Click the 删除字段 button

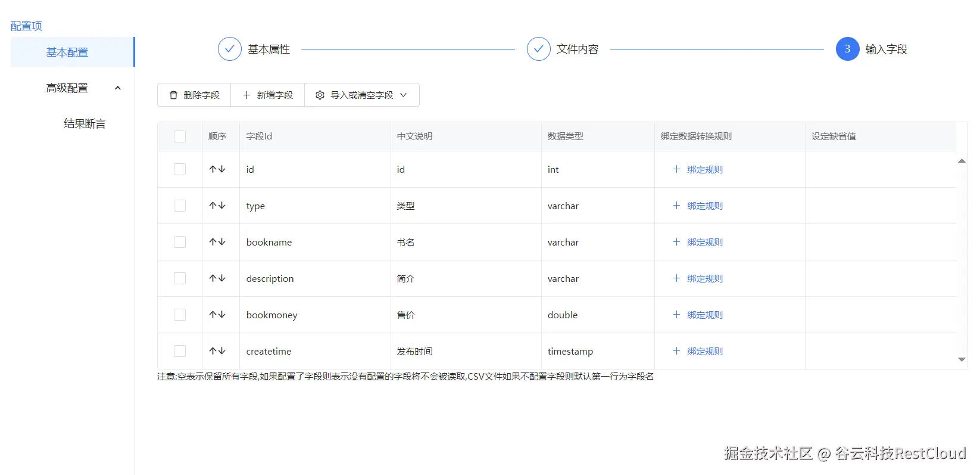[x=194, y=95]
